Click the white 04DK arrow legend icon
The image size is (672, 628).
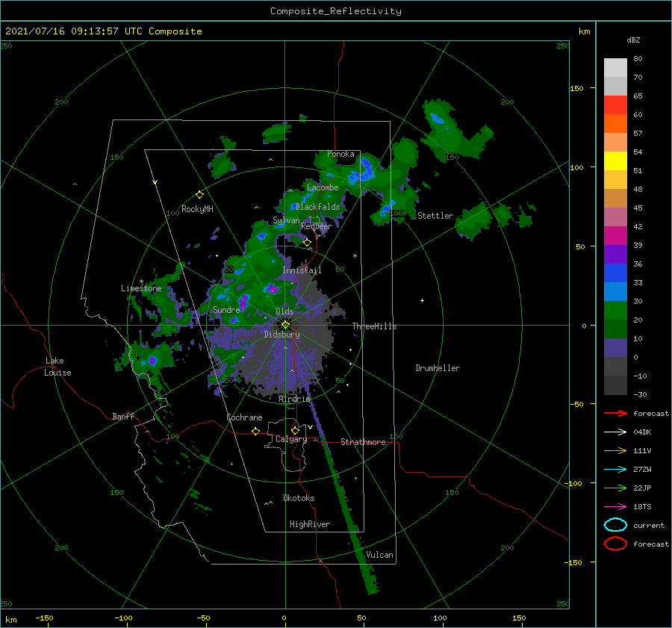pos(615,432)
